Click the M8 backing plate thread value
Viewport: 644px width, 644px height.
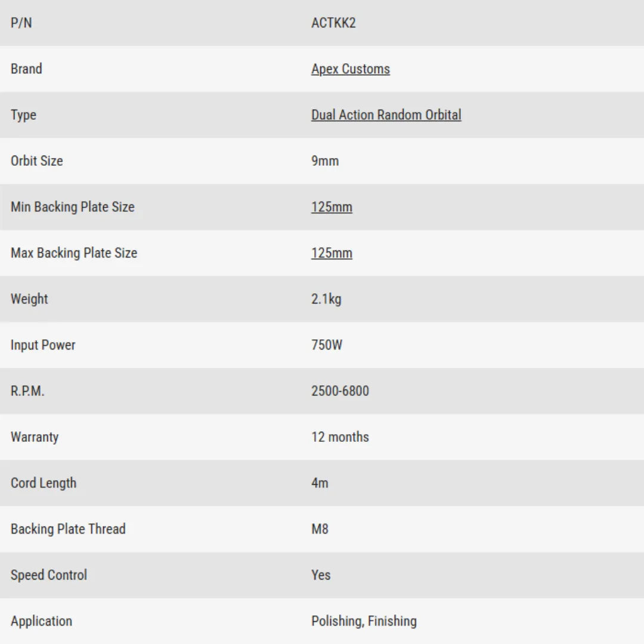tap(320, 529)
